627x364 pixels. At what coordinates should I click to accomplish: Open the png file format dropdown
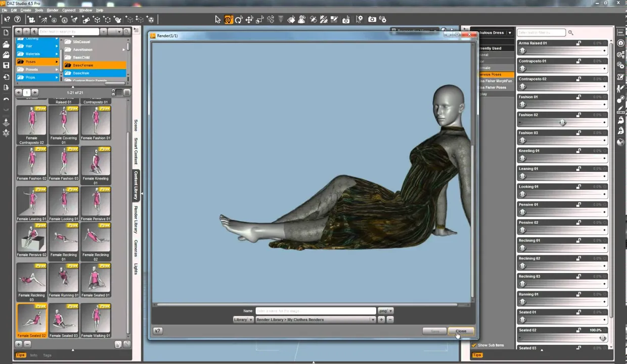click(386, 311)
